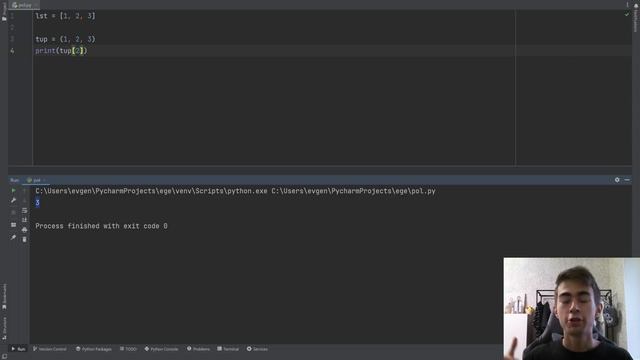Open the Terminal tool window

coord(228,349)
